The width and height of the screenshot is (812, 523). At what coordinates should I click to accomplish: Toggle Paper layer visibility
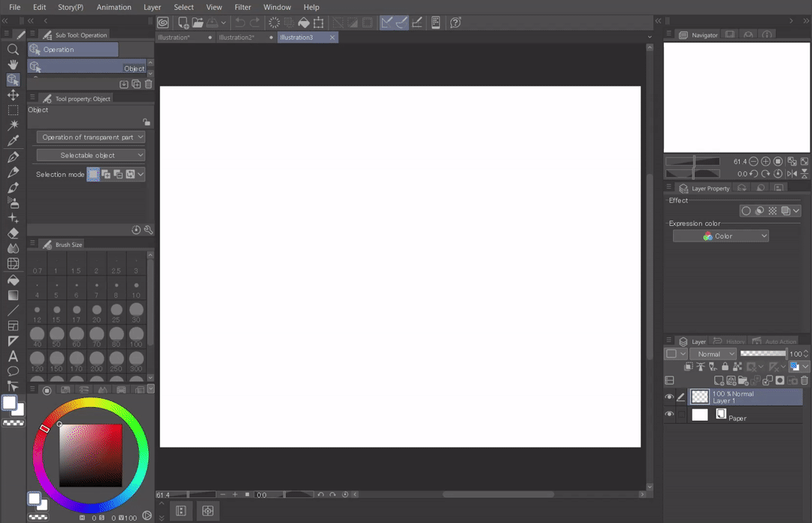(x=669, y=414)
